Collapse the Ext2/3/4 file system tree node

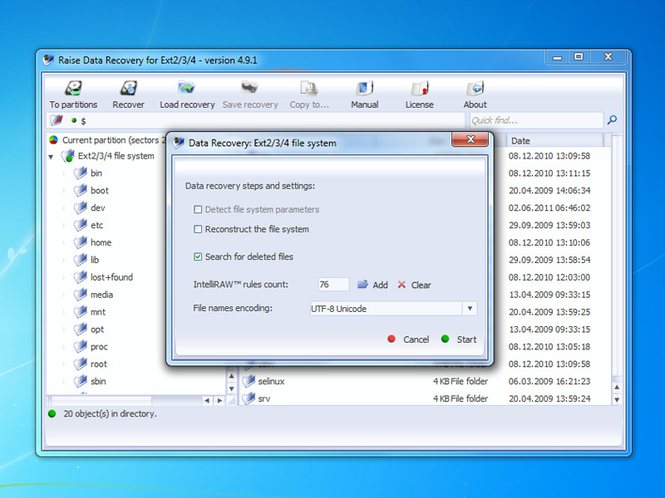pos(51,157)
